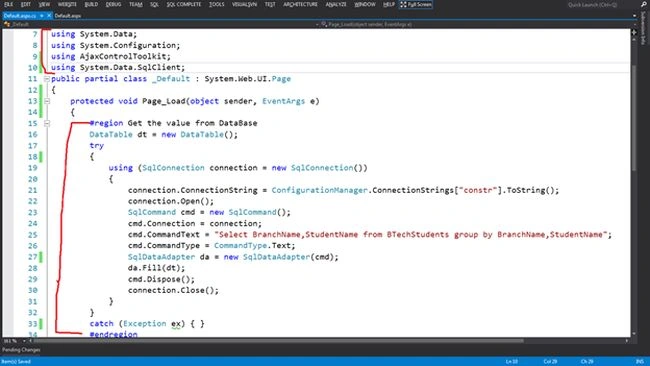Switch to the Default.aspx tab
The image size is (650, 366).
point(68,15)
